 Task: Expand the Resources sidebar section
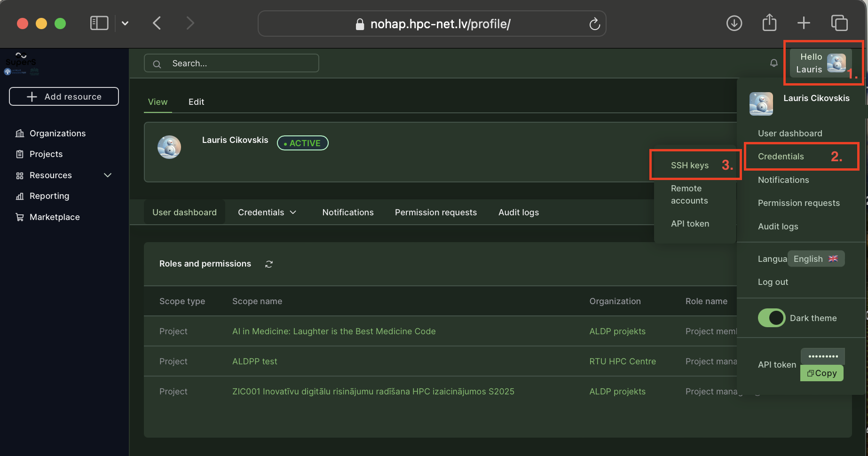coord(108,175)
